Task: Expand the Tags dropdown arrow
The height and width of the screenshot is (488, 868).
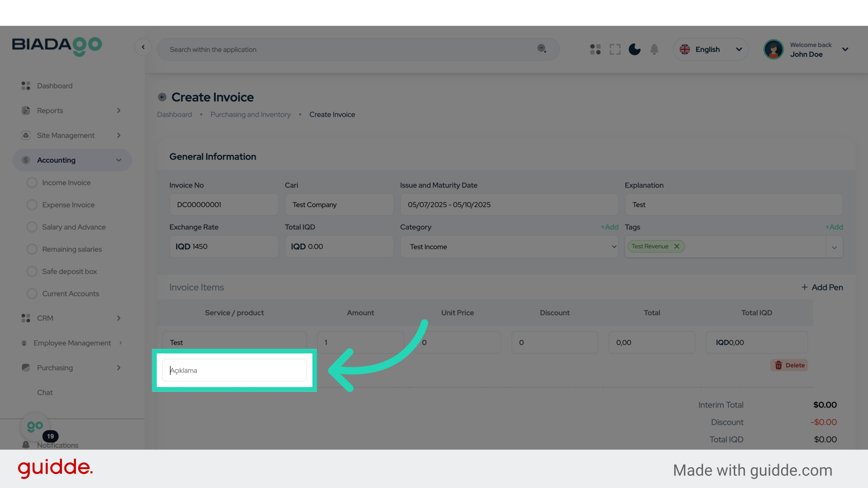Action: (x=834, y=247)
